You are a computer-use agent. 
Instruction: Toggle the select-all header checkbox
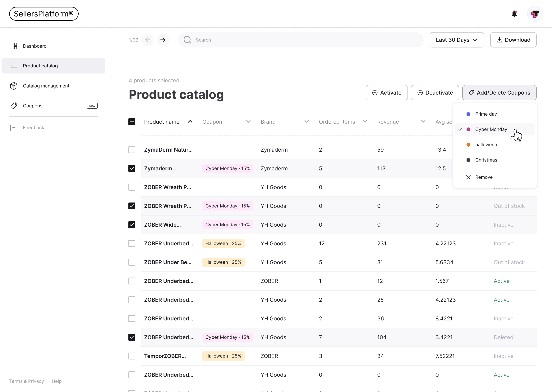(132, 122)
